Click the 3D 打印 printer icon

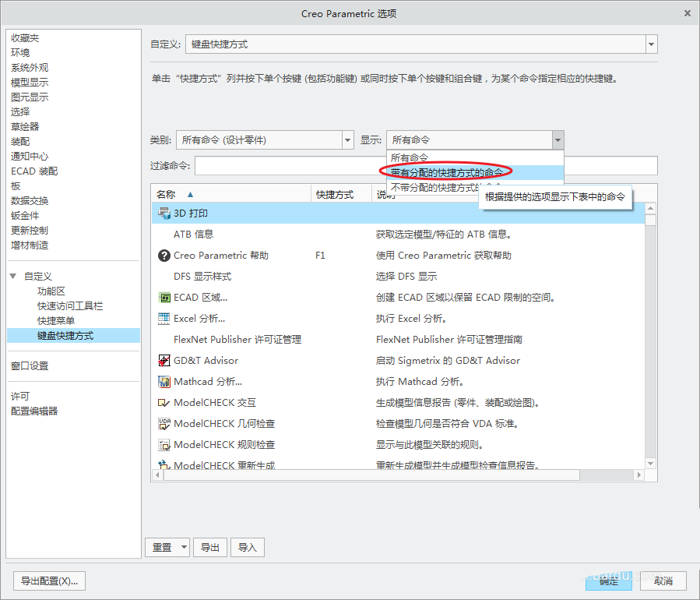pyautogui.click(x=164, y=214)
